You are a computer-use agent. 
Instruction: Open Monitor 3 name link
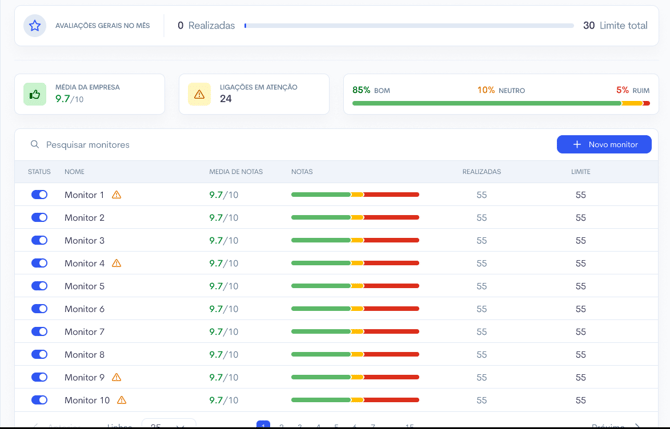pos(84,241)
